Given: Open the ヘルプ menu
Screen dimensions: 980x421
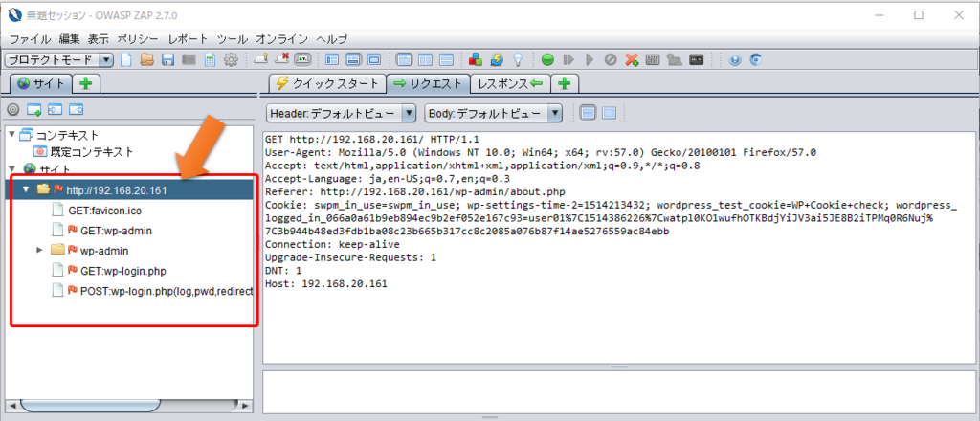Looking at the screenshot, I should click(x=332, y=38).
